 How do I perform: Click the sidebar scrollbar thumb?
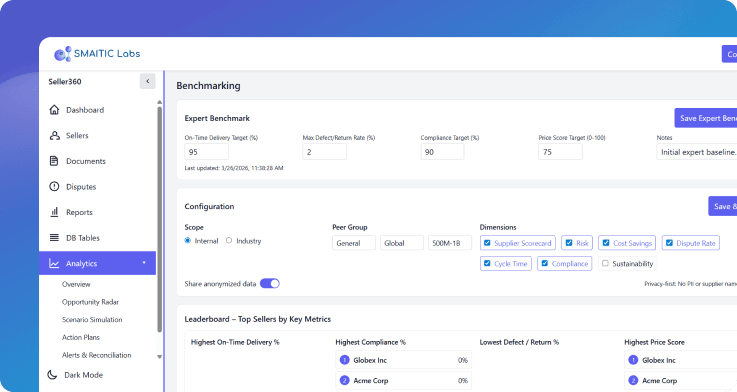(159, 219)
